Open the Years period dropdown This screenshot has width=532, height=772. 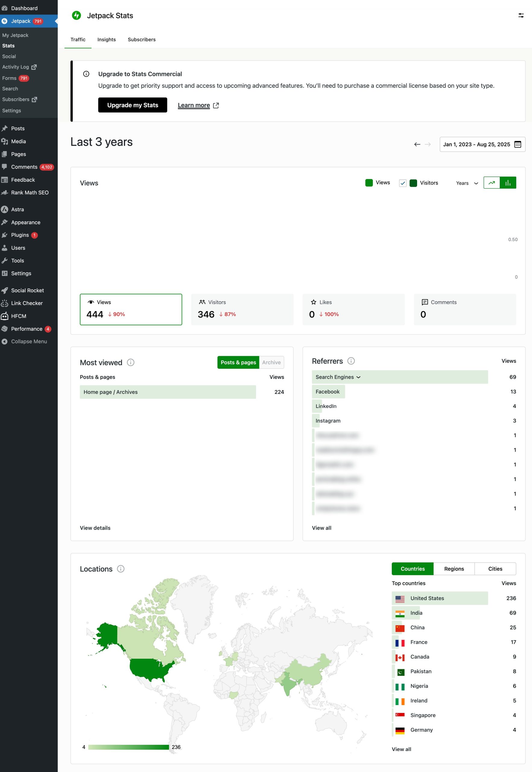point(467,183)
